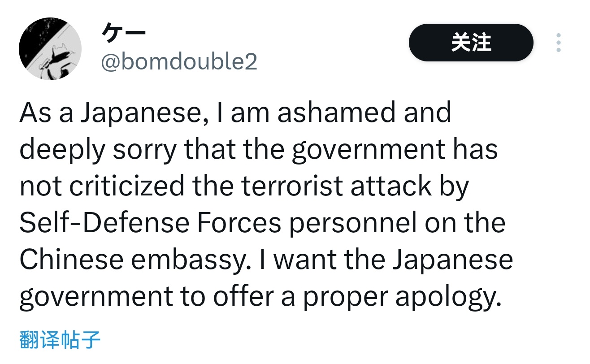Open the three-dot more options menu
Viewport: 590px width, 364px height.
pos(558,43)
